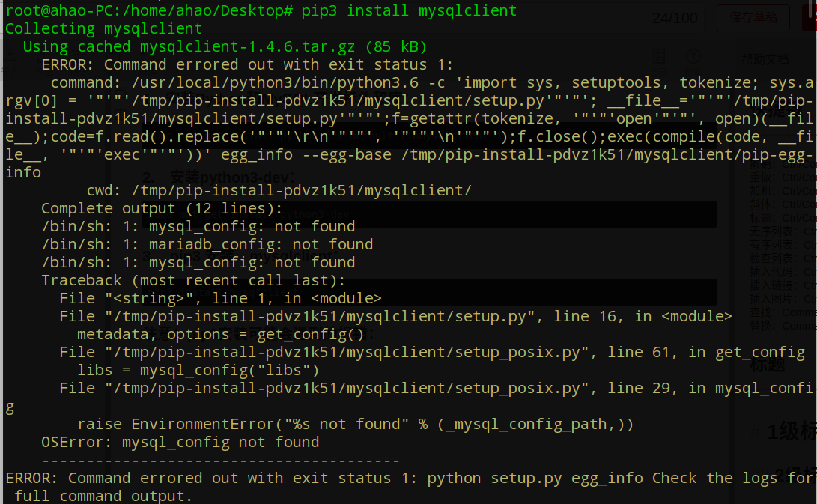Screen dimensions: 817x504
Task: Click 'full command output.' last line
Action: (x=103, y=497)
